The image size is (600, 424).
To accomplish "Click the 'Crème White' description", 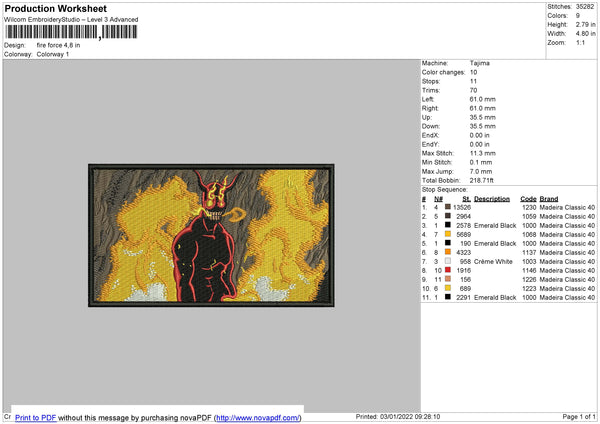I will pos(493,261).
